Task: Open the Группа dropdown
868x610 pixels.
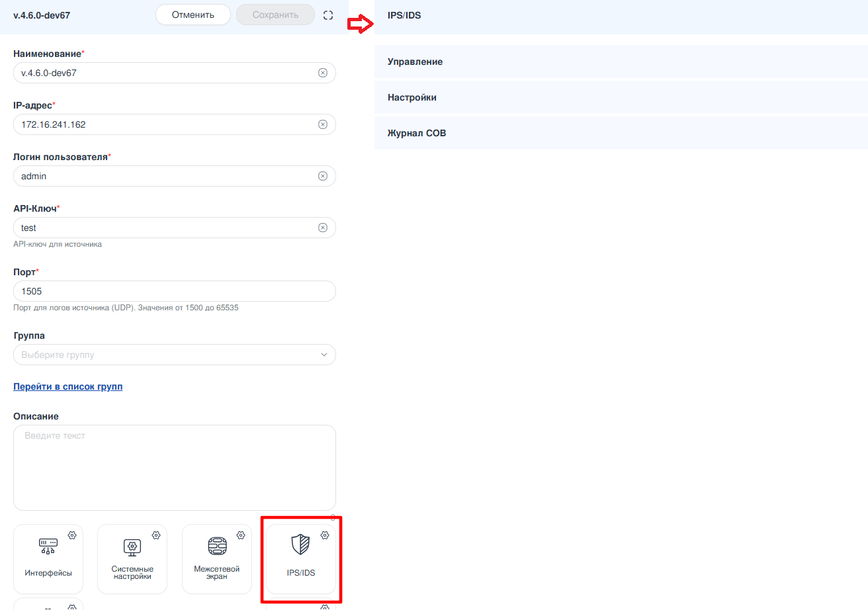Action: [x=175, y=355]
